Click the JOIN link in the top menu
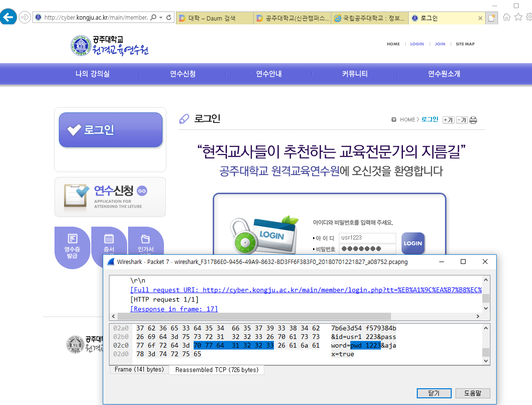 (440, 44)
